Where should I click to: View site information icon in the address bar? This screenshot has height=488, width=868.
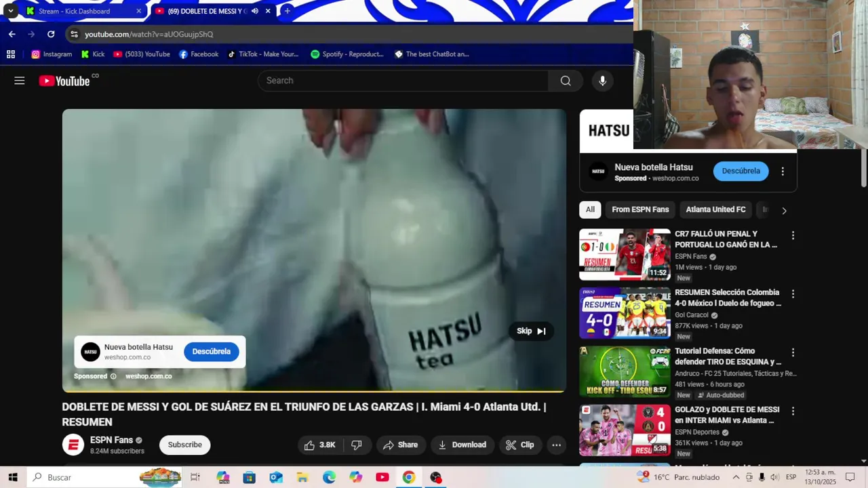click(74, 34)
